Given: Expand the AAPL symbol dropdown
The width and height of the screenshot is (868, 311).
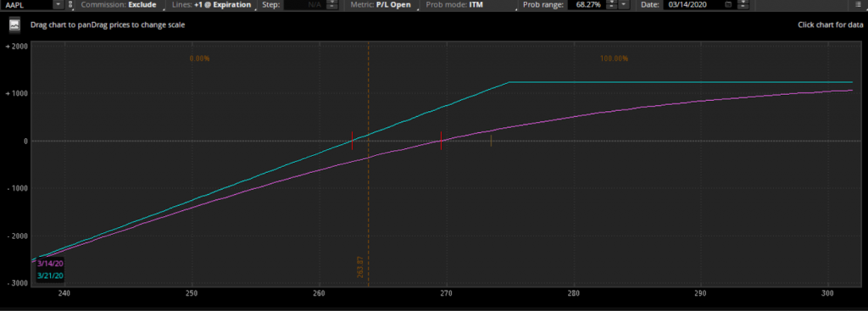Looking at the screenshot, I should pos(58,4).
